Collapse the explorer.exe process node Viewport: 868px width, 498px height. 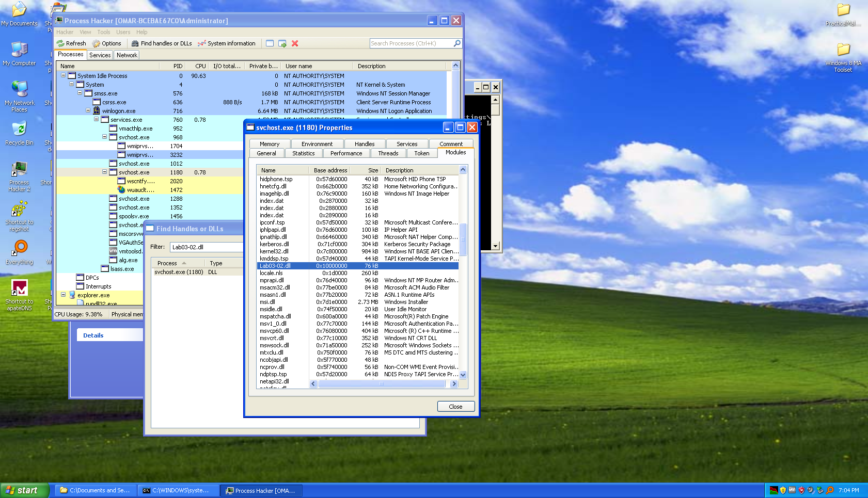click(64, 295)
